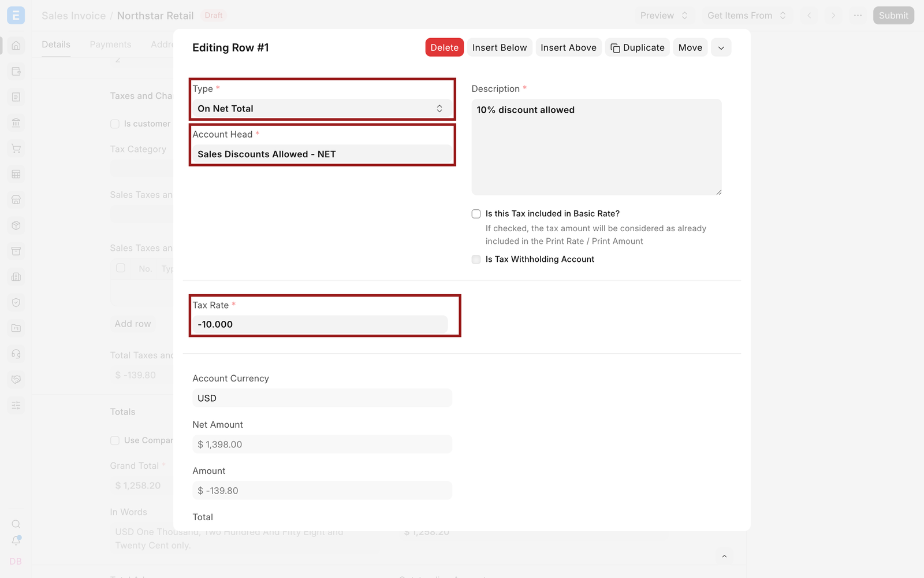Open the notifications bell icon
The height and width of the screenshot is (578, 924).
16,540
